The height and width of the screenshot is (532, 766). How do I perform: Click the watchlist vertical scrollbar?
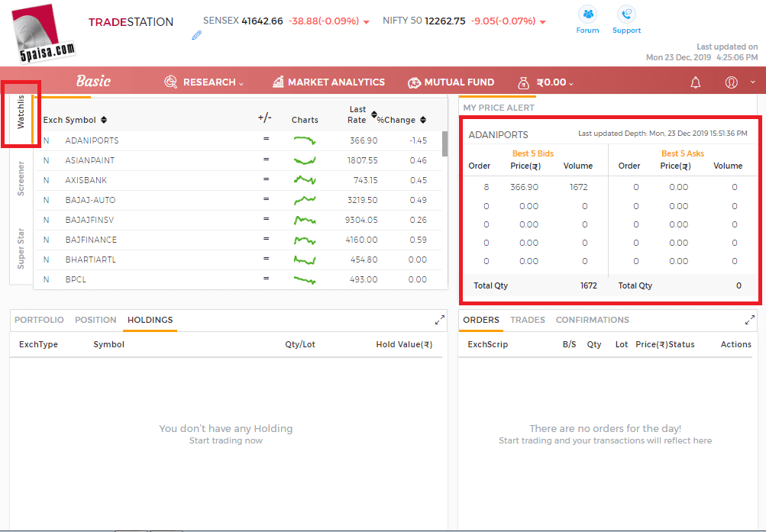click(x=445, y=143)
